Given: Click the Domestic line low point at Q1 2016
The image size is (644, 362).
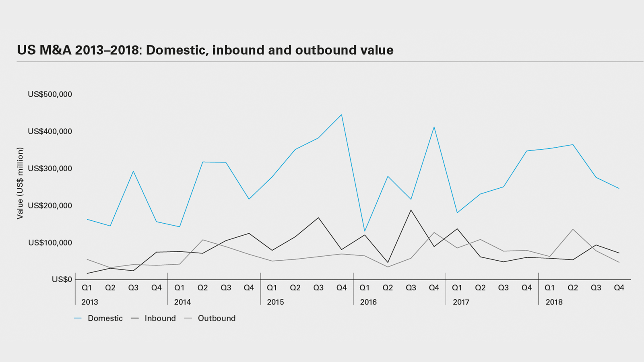Looking at the screenshot, I should 365,231.
